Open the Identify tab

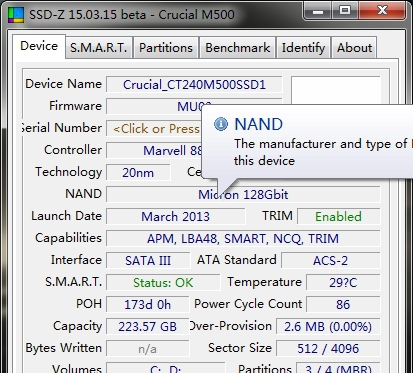point(303,48)
